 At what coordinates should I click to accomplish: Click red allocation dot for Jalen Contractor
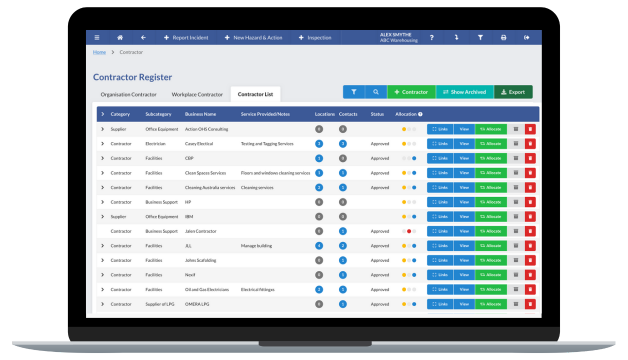[409, 231]
